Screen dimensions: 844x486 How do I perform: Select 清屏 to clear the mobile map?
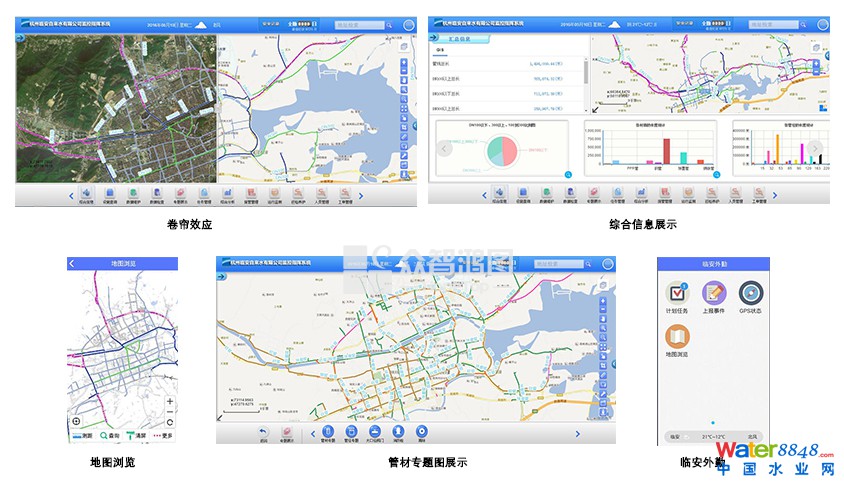click(x=134, y=436)
